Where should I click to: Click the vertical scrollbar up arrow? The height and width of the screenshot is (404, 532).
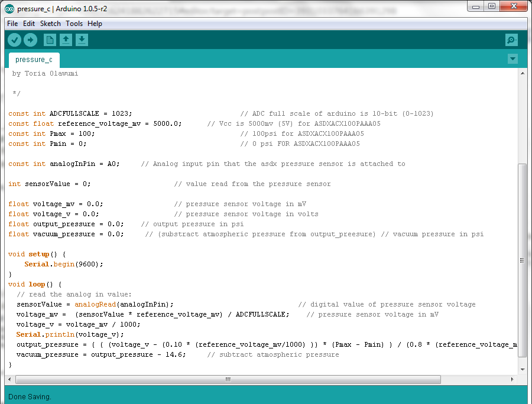click(522, 73)
